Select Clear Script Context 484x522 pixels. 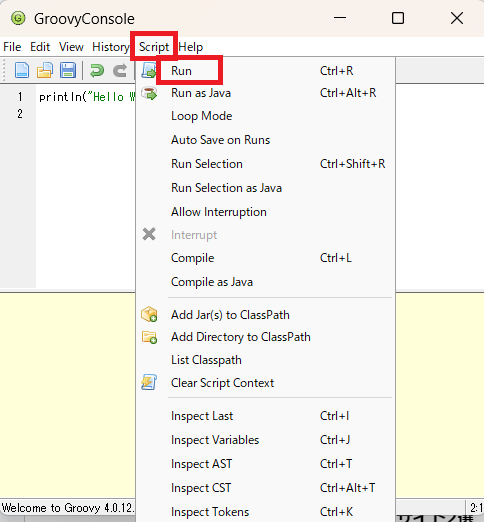click(265, 383)
